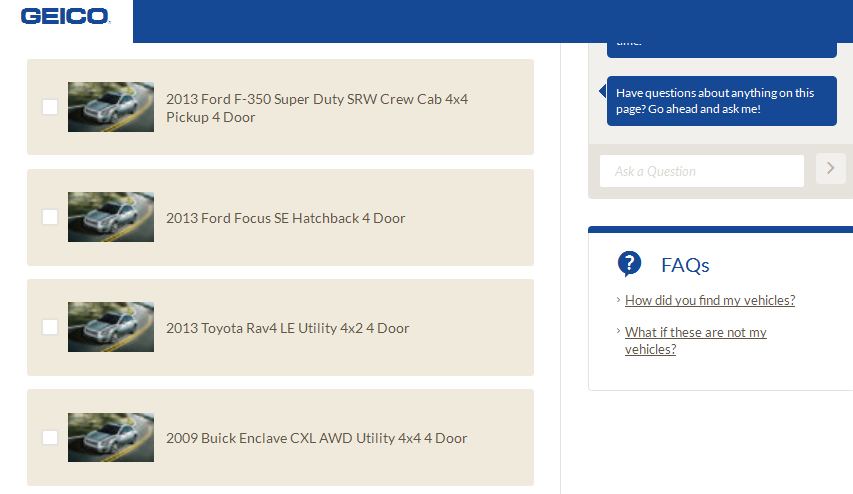Tick the 2013 Toyota Rav4 LE checkbox
The width and height of the screenshot is (853, 494).
50,327
